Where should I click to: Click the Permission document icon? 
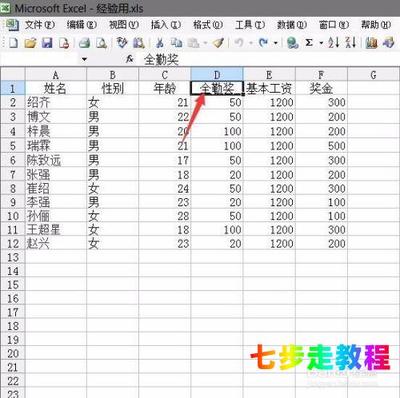(64, 43)
